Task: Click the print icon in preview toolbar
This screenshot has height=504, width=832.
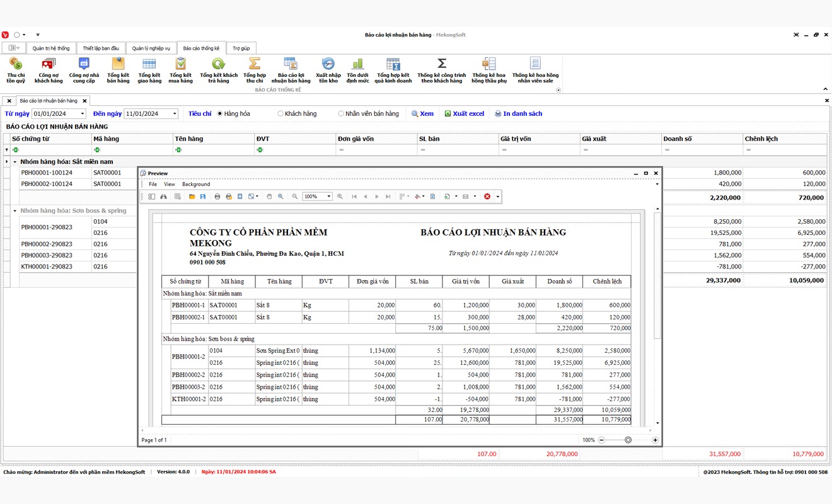Action: pyautogui.click(x=217, y=197)
